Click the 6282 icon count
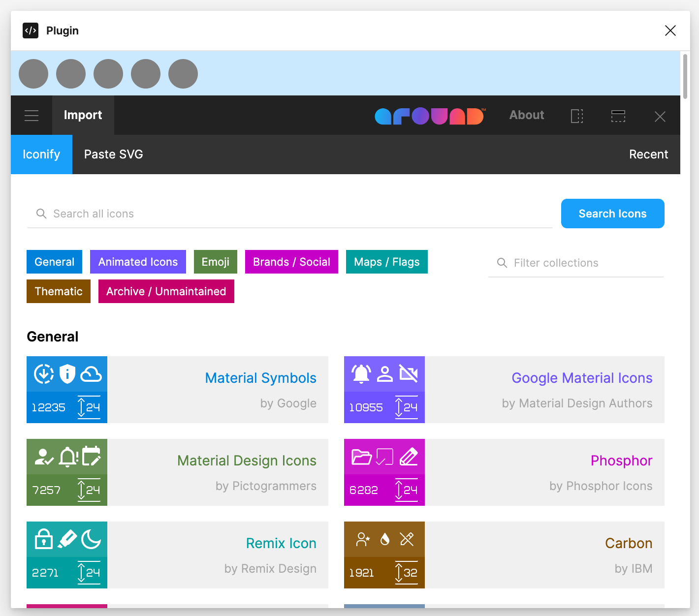The height and width of the screenshot is (616, 699). tap(363, 490)
